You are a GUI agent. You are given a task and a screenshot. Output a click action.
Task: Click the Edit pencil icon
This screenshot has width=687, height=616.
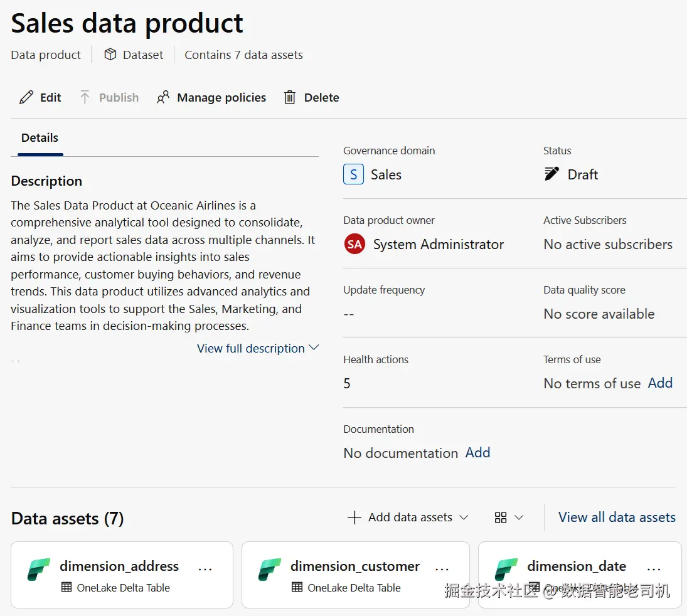pyautogui.click(x=26, y=97)
